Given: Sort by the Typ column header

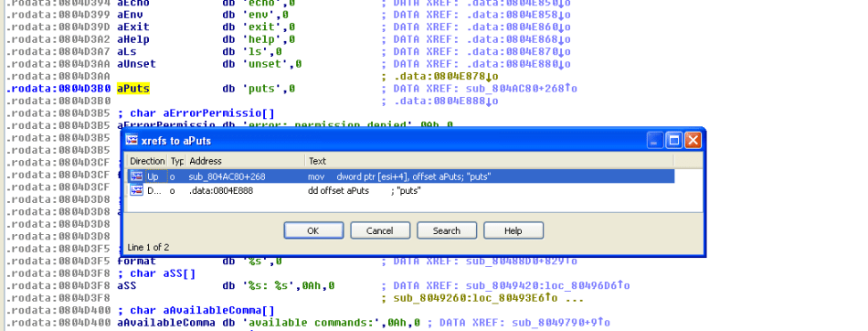Looking at the screenshot, I should pos(176,161).
